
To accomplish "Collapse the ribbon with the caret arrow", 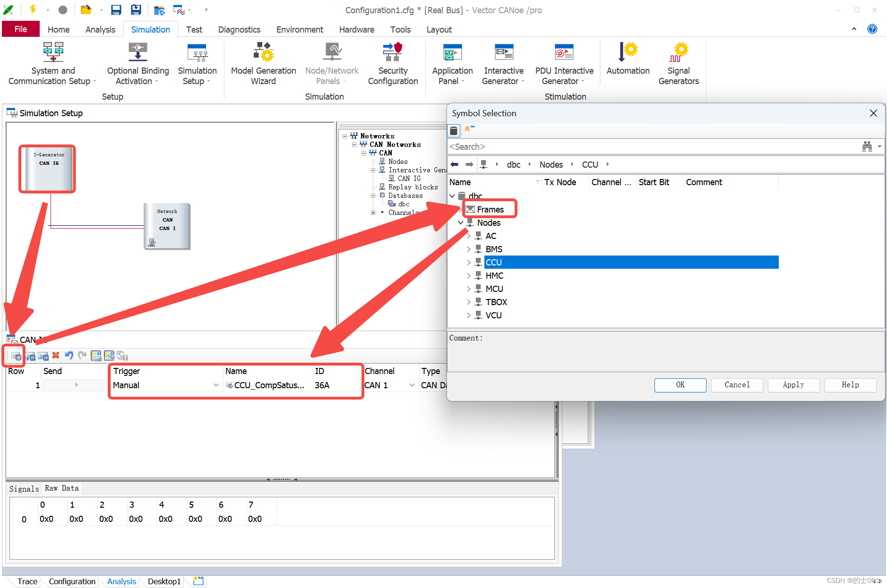I will pos(854,29).
